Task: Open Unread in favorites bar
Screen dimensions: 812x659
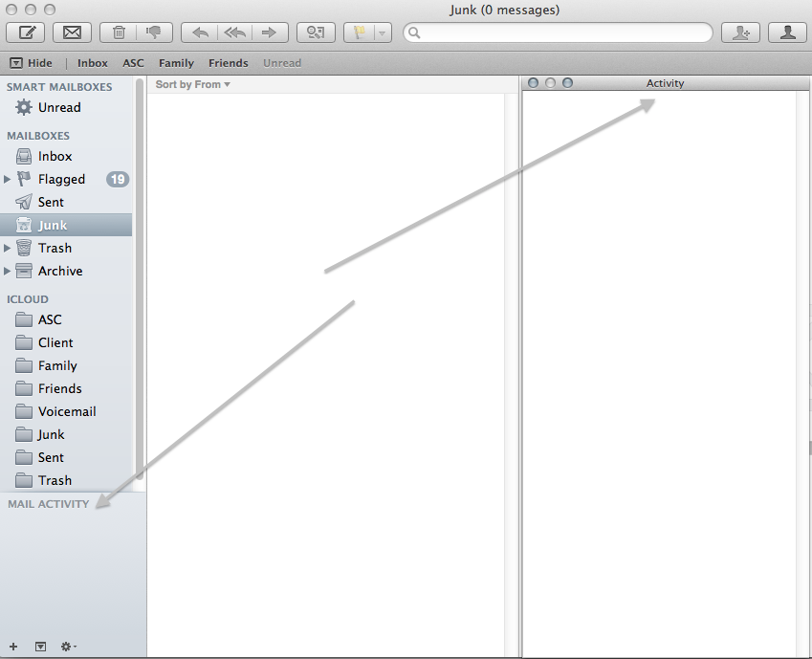Action: [282, 63]
